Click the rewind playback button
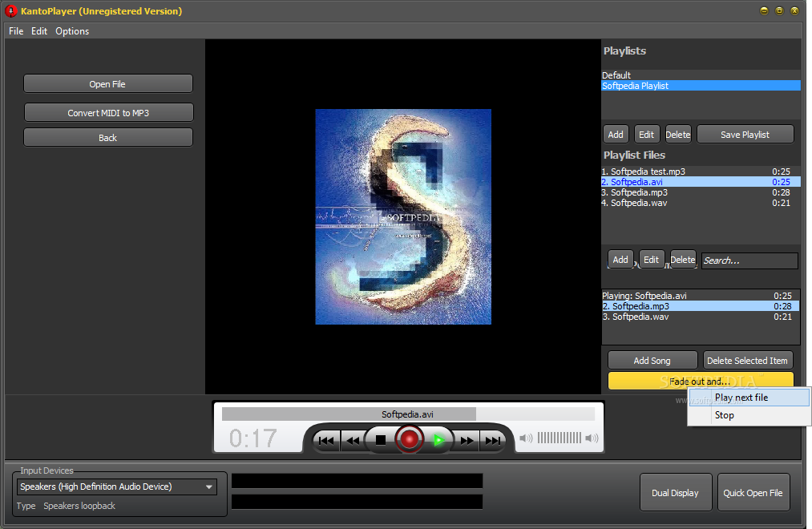The height and width of the screenshot is (529, 812). (x=353, y=441)
